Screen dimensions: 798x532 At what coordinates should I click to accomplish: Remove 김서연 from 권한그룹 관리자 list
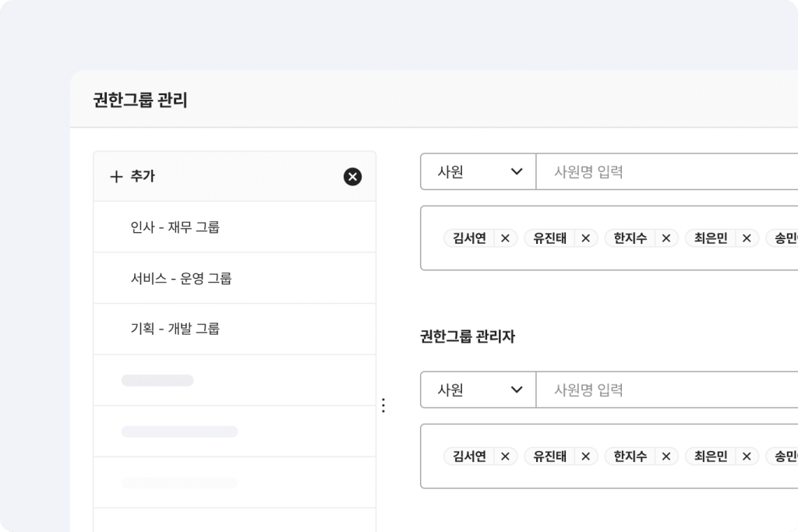point(505,456)
